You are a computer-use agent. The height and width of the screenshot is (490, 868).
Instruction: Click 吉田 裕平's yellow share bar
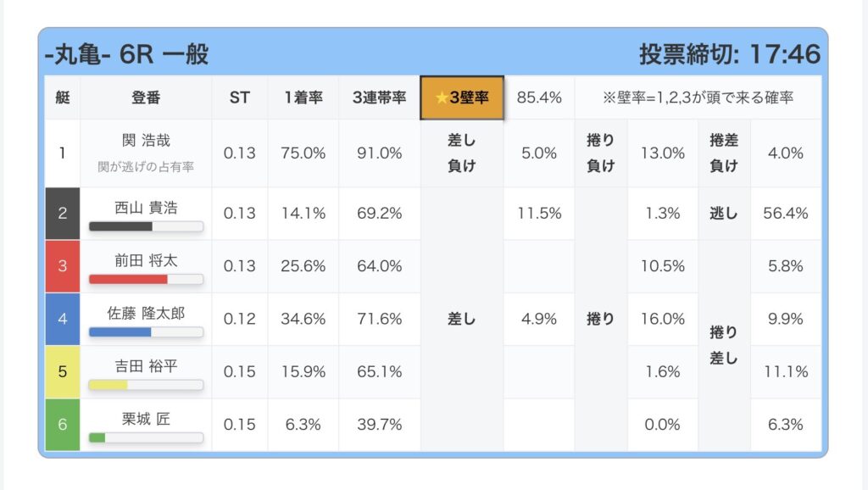pyautogui.click(x=146, y=385)
